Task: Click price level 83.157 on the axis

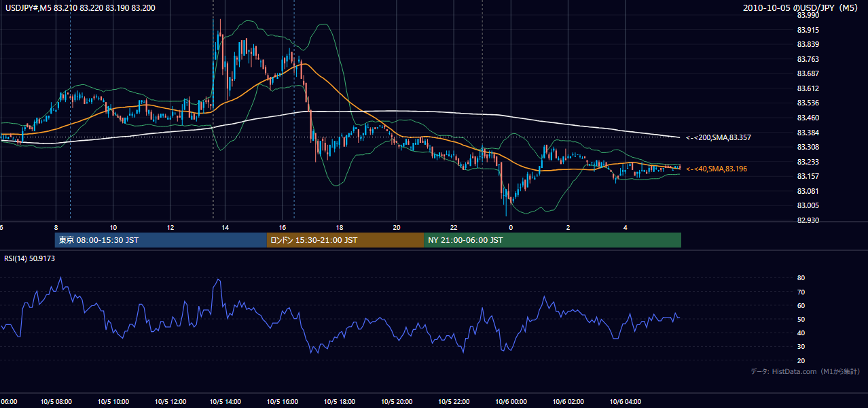Action: click(807, 176)
